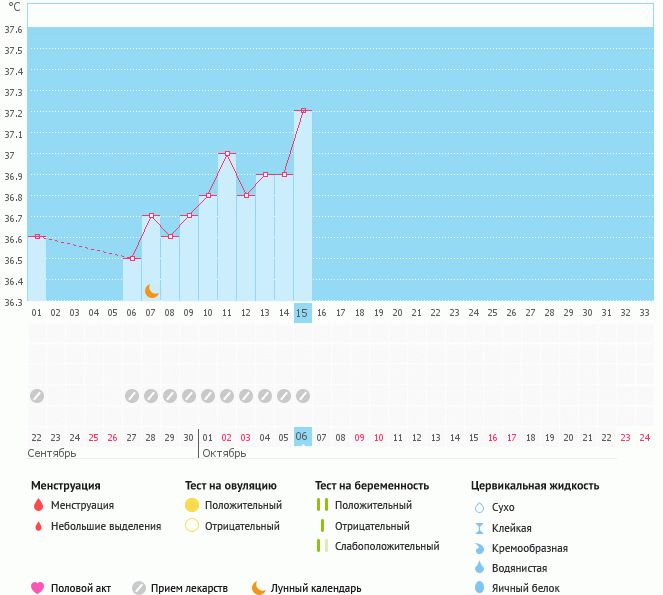Screen dimensions: 663x595
Task: Select the highlighted cycle day 15 cell
Action: pyautogui.click(x=303, y=313)
